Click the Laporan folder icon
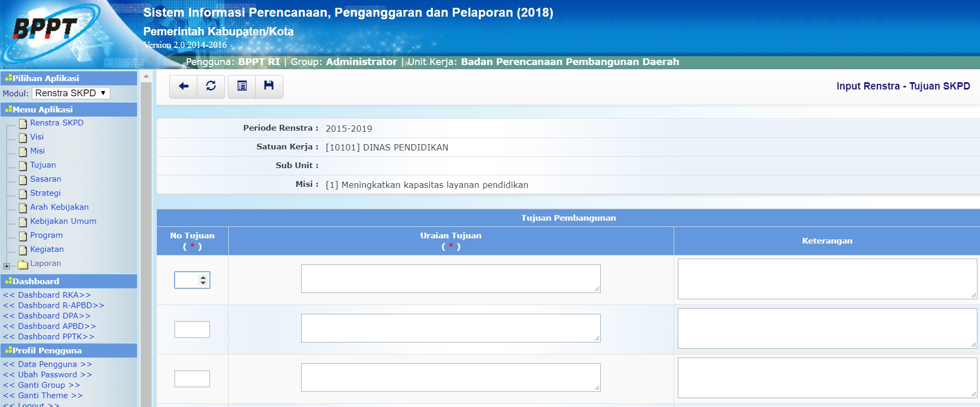Image resolution: width=980 pixels, height=407 pixels. point(23,264)
